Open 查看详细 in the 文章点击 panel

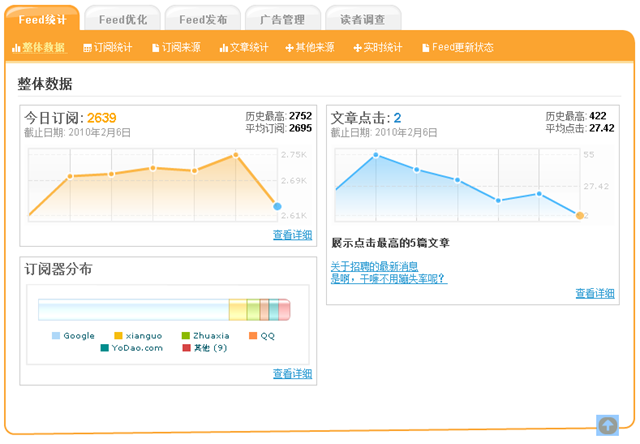tap(595, 293)
